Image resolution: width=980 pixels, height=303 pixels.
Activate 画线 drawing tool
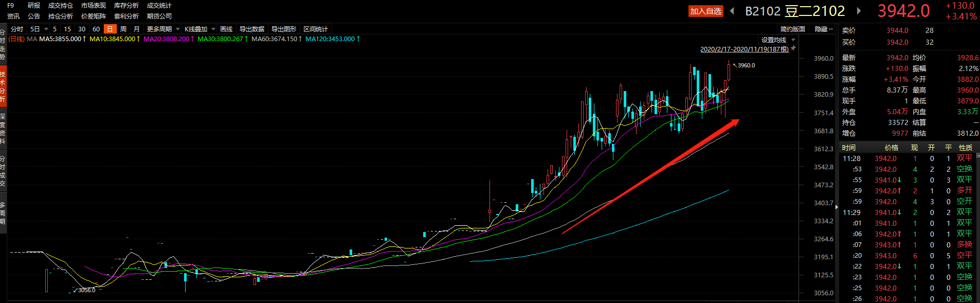(226, 29)
